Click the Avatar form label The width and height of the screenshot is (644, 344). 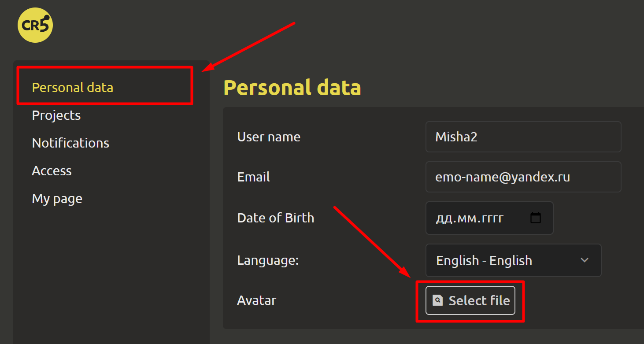pyautogui.click(x=256, y=300)
